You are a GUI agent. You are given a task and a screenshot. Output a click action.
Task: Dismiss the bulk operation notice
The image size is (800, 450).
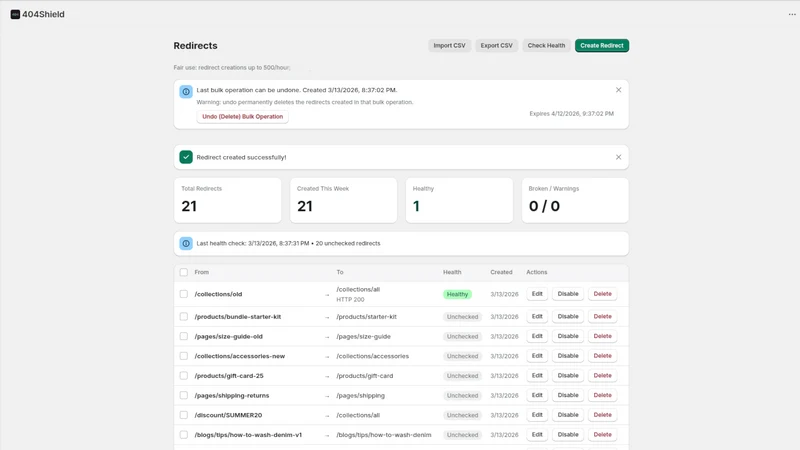coord(618,90)
